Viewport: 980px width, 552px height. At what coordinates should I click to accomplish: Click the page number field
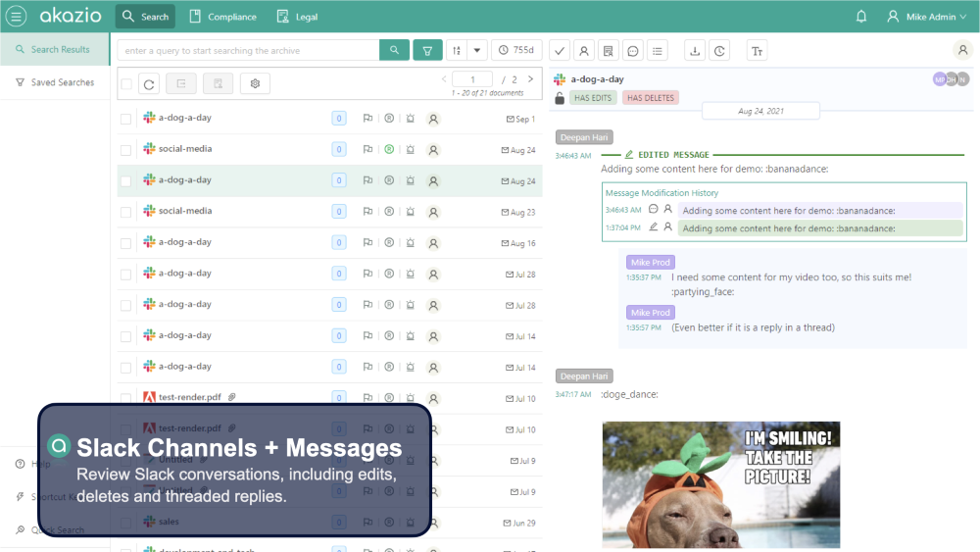(472, 79)
